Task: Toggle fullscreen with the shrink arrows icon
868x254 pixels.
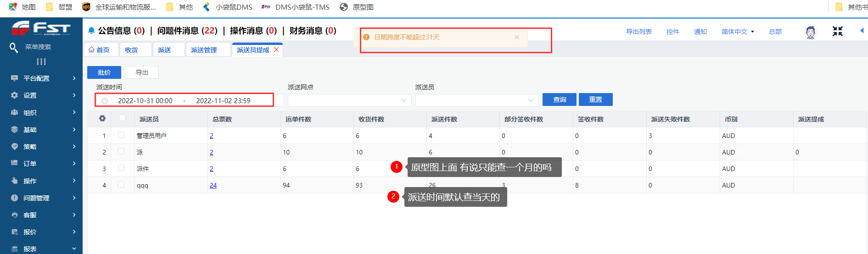Action: click(x=838, y=31)
